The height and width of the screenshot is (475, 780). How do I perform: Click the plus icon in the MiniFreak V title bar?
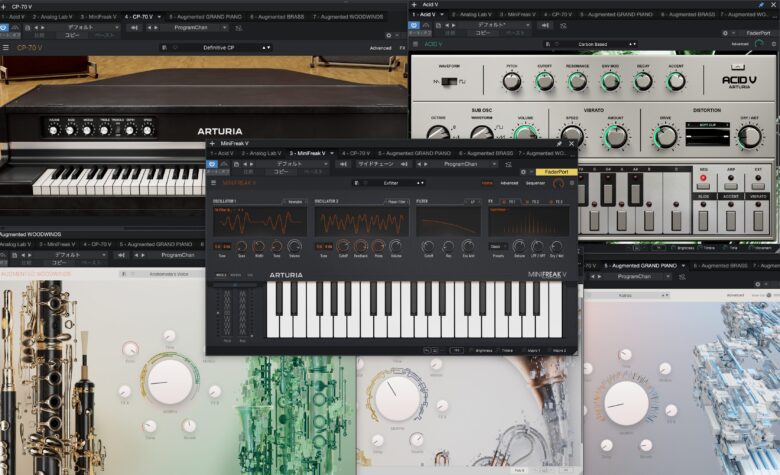212,144
